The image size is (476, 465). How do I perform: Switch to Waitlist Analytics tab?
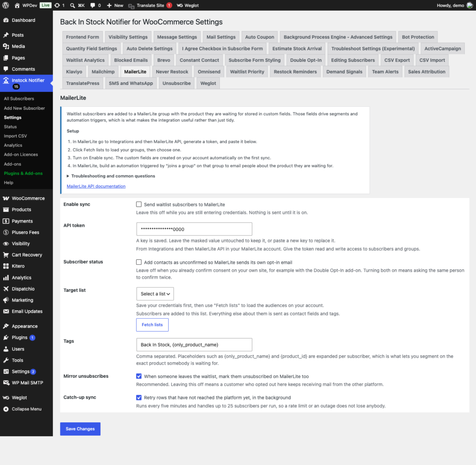[x=86, y=60]
